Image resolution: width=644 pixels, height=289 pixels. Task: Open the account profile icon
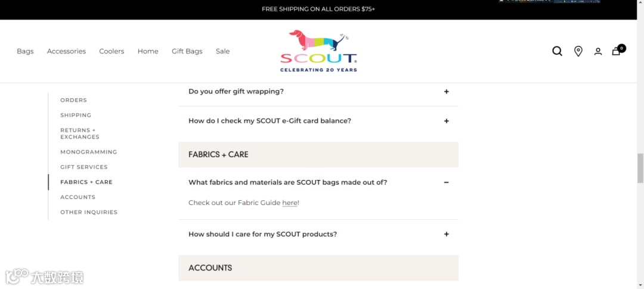597,52
